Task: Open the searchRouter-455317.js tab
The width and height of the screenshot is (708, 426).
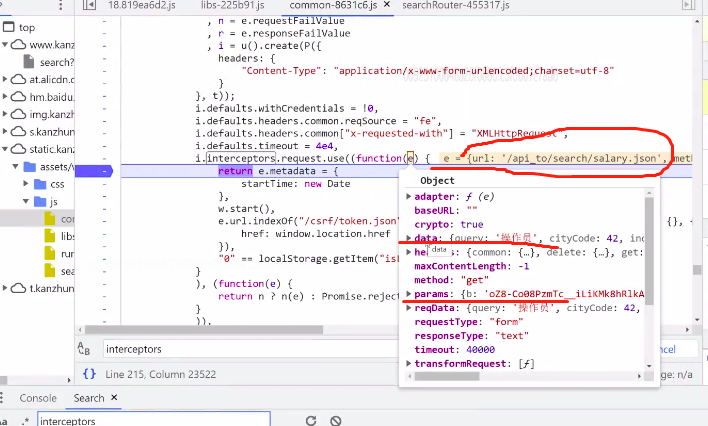Action: pos(456,5)
